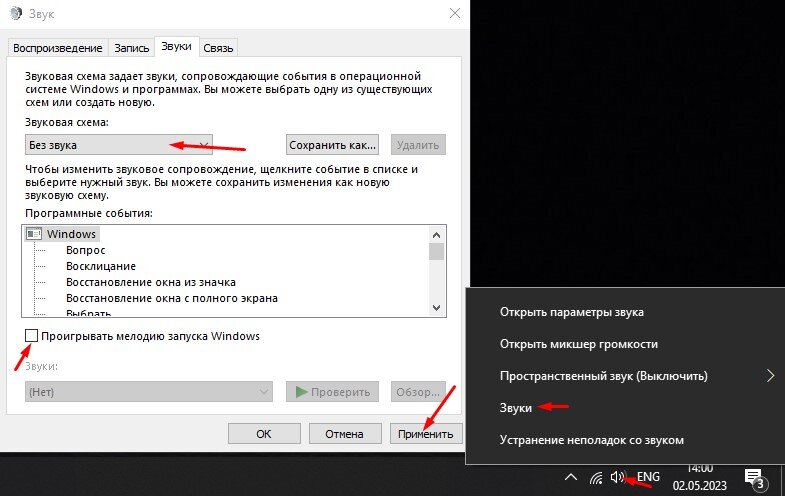The height and width of the screenshot is (496, 785).
Task: Click the 'Проверить' play button
Action: click(332, 392)
